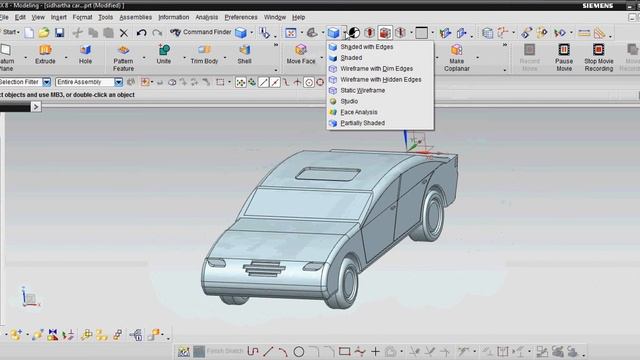Expand the Unite dropdown arrow
640x360 pixels.
(184, 58)
